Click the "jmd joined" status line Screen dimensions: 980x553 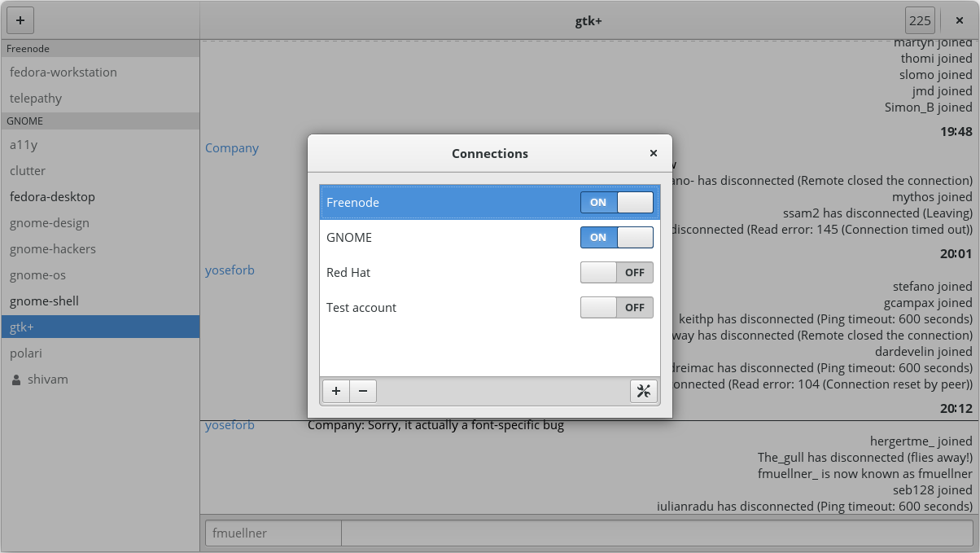(943, 90)
